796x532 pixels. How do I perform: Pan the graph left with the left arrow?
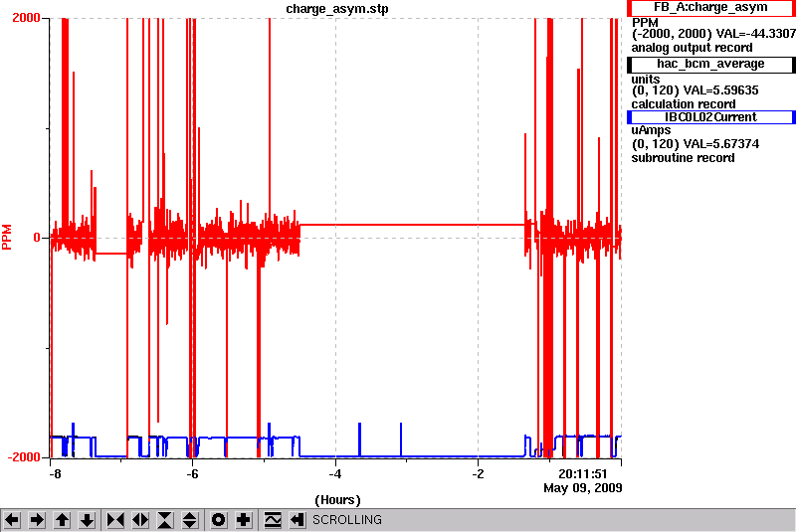point(12,520)
